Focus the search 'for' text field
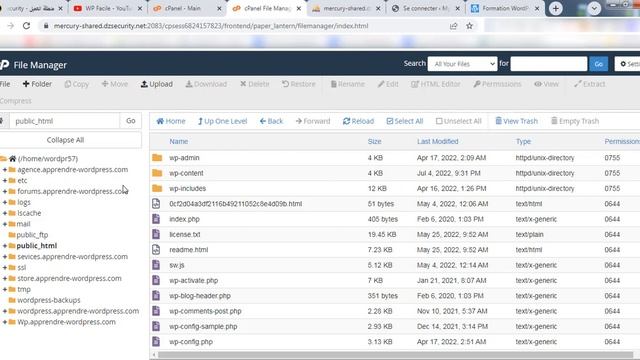This screenshot has height=360, width=640. click(549, 64)
